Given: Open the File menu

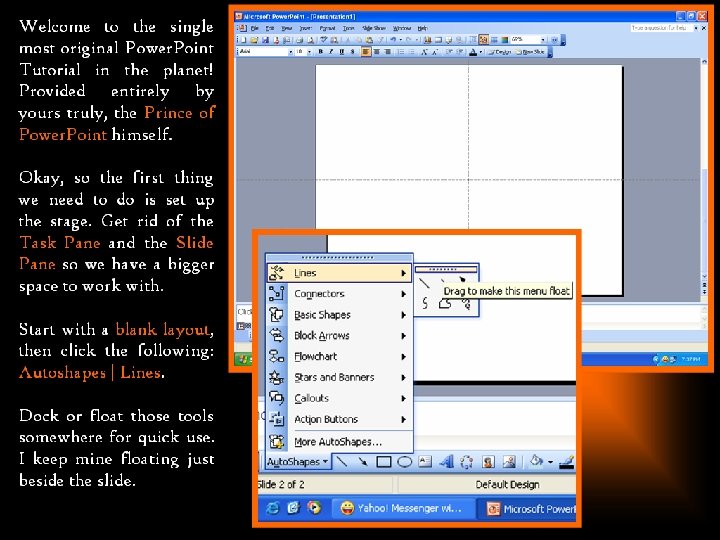Looking at the screenshot, I should [x=254, y=28].
